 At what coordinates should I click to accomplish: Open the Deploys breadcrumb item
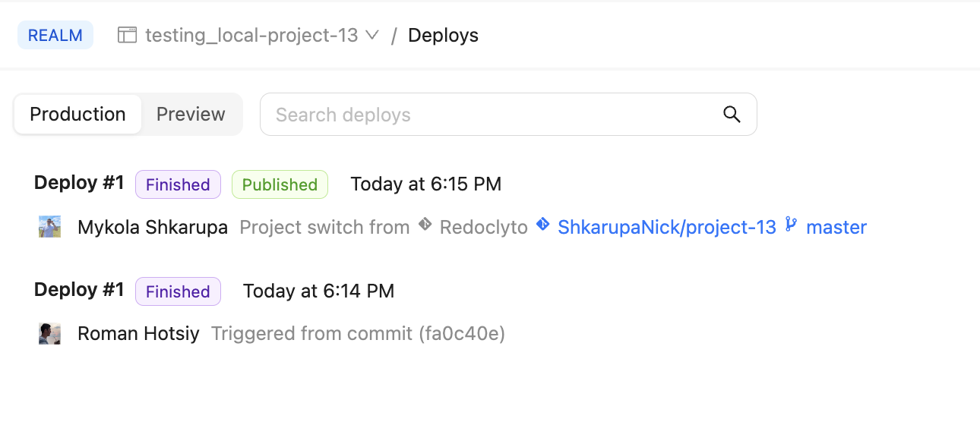443,36
